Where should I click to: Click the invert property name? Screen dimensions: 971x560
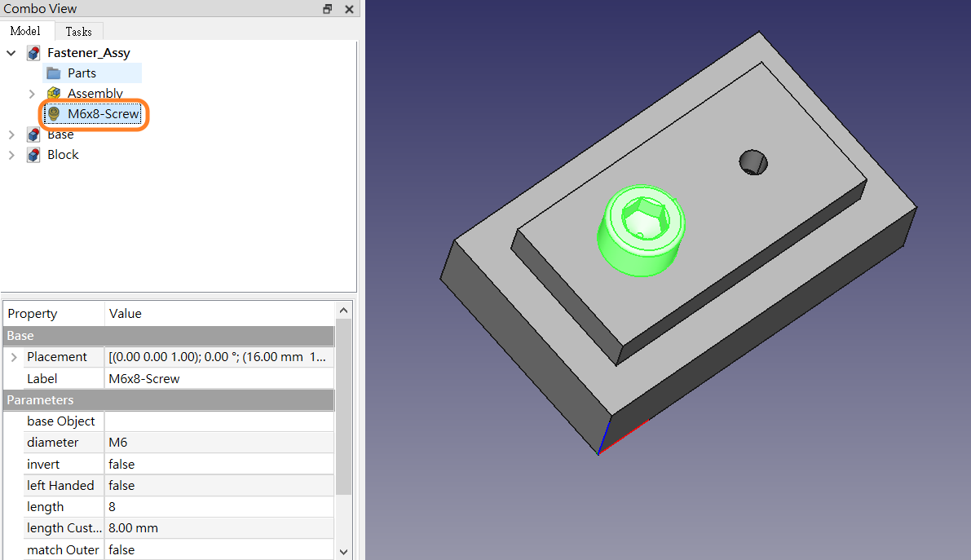point(43,464)
